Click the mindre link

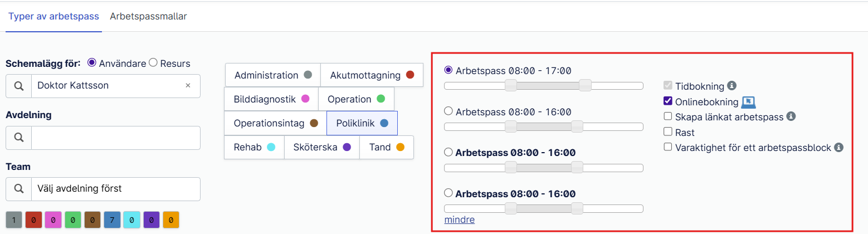460,220
